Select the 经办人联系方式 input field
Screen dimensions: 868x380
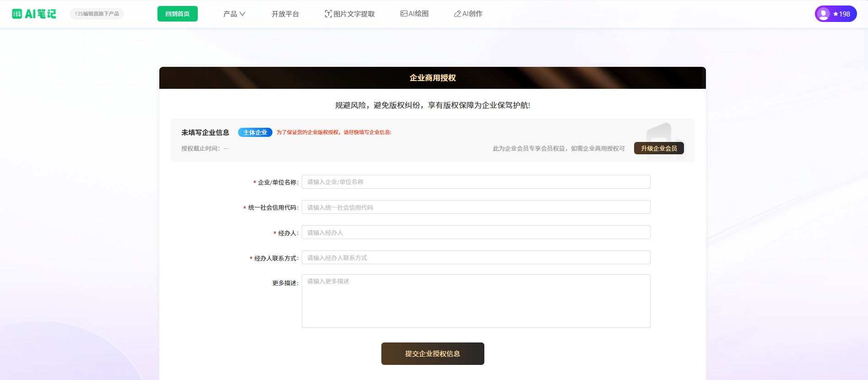476,257
